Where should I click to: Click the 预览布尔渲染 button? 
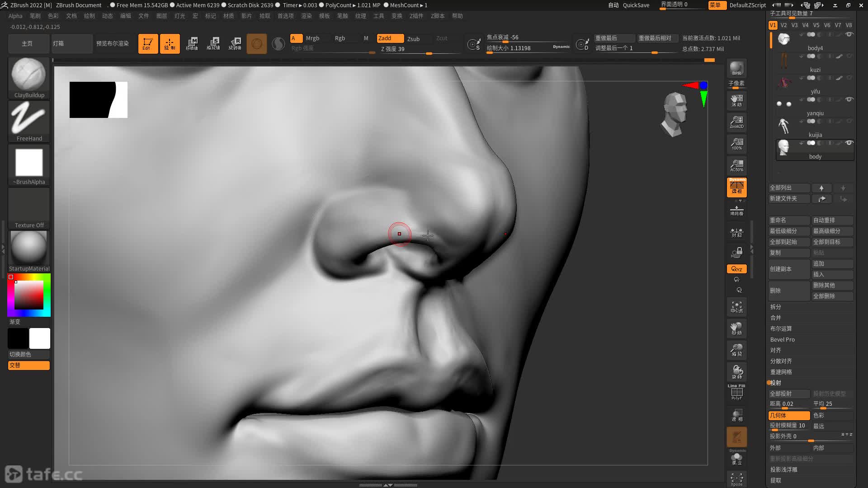113,44
